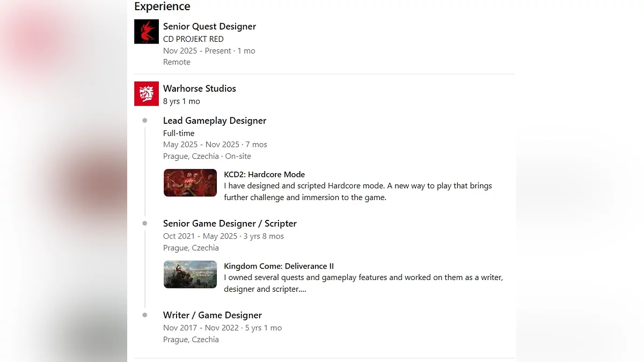Click the Senior Quest Designer job title

click(x=209, y=26)
